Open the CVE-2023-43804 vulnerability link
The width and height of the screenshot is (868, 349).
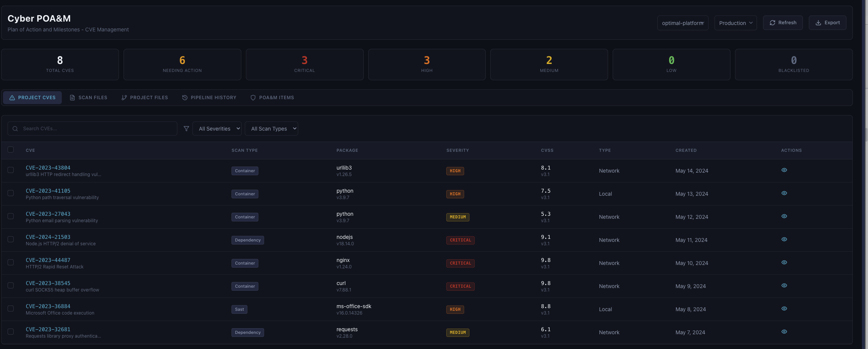[x=48, y=168]
